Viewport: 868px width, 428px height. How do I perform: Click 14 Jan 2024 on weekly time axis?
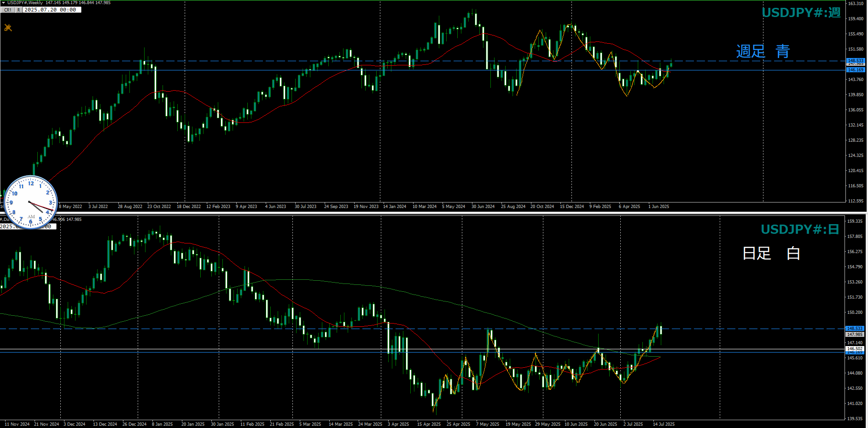click(395, 207)
